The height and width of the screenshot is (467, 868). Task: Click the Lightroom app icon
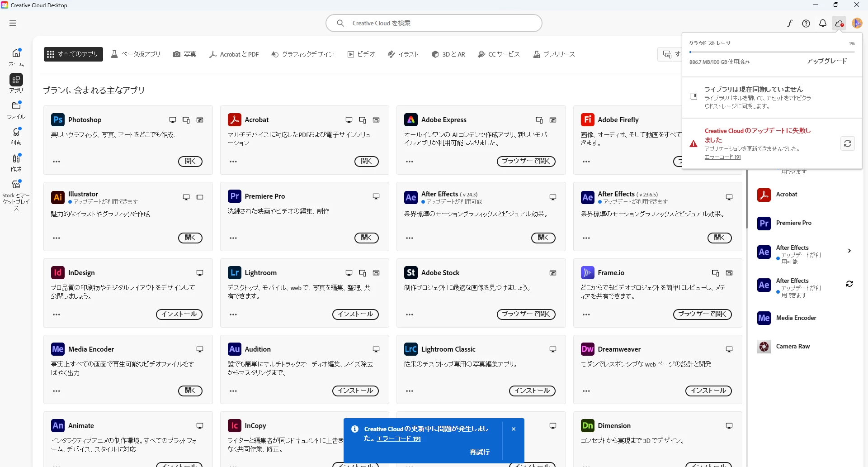click(x=234, y=272)
